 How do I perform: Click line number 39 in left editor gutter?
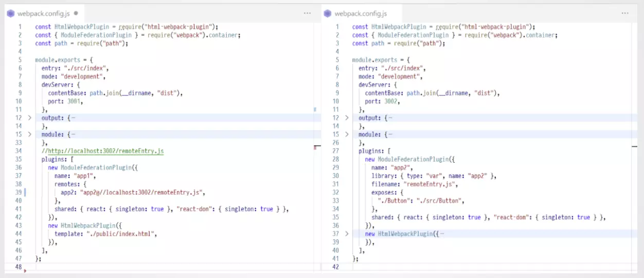19,193
